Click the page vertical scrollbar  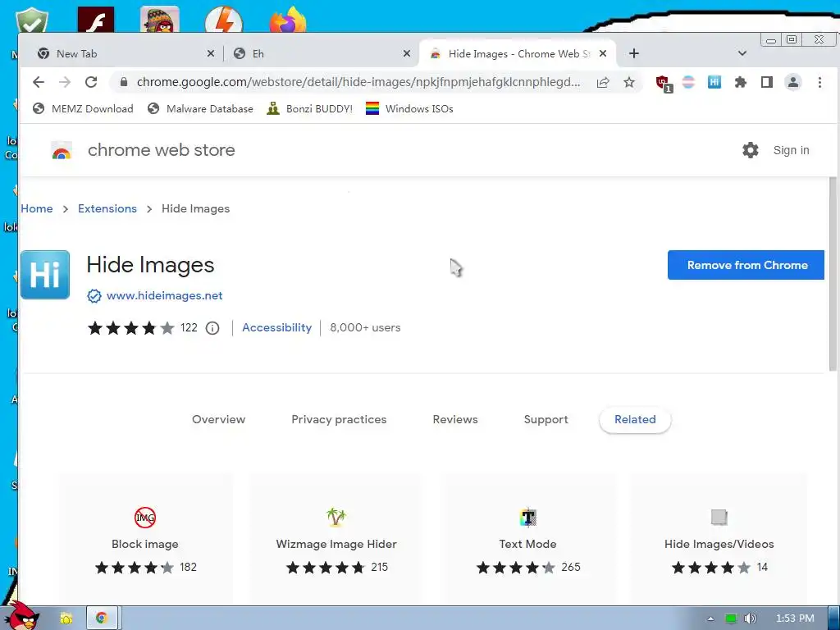pyautogui.click(x=833, y=273)
